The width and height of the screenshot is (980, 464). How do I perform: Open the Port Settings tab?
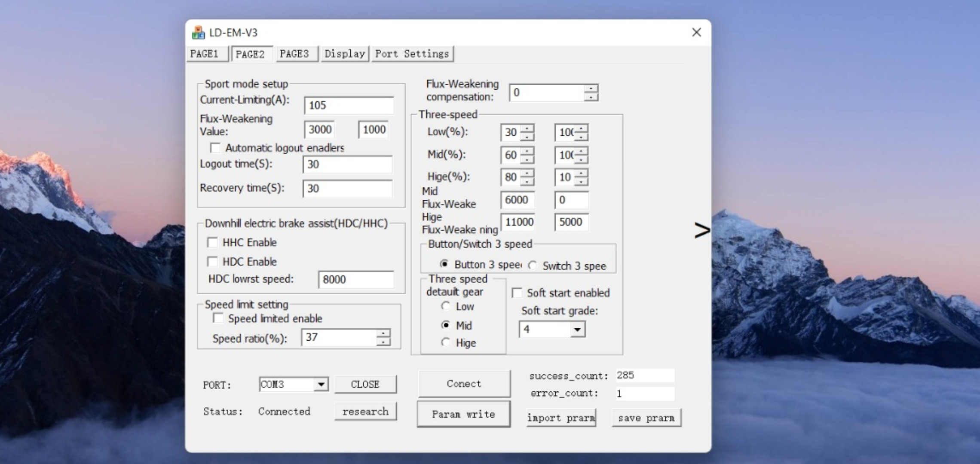(x=412, y=54)
